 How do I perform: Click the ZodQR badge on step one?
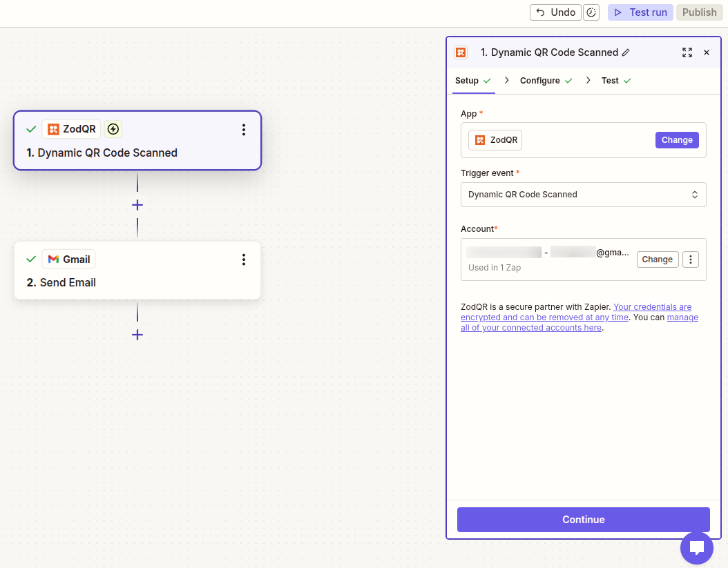[72, 129]
